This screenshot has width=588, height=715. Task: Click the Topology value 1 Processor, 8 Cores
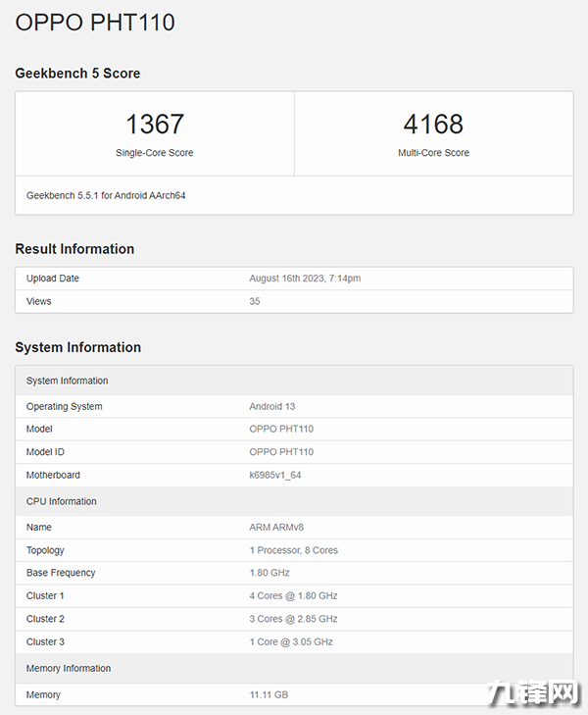click(x=294, y=550)
